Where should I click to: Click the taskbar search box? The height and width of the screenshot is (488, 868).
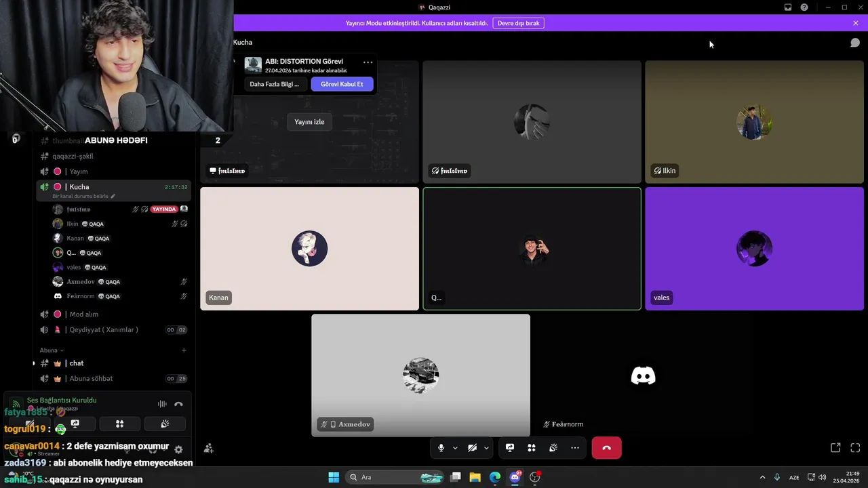[396, 477]
